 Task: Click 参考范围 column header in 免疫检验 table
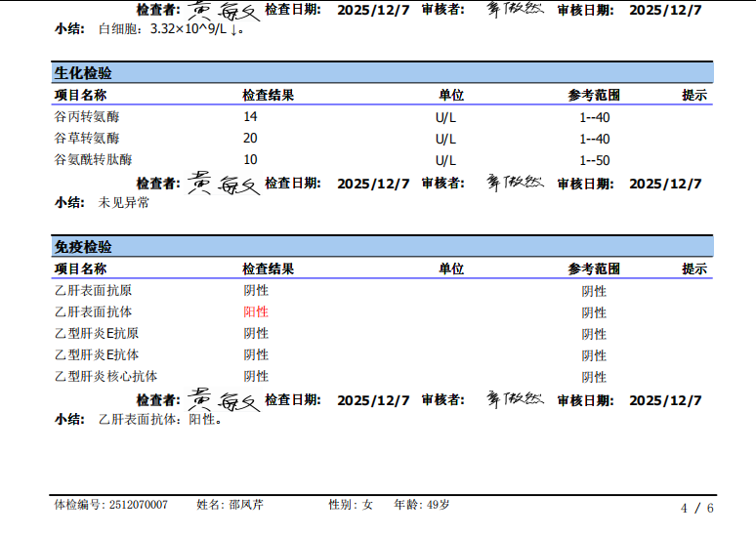click(x=594, y=269)
